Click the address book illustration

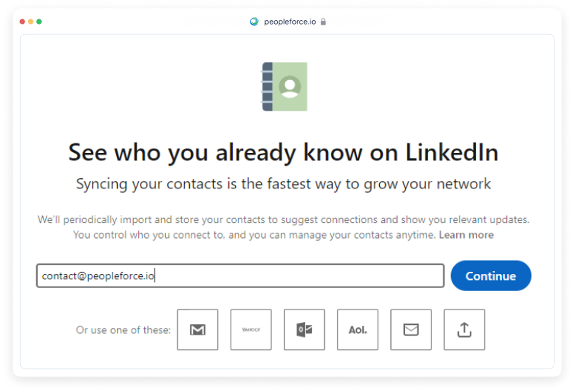click(284, 87)
